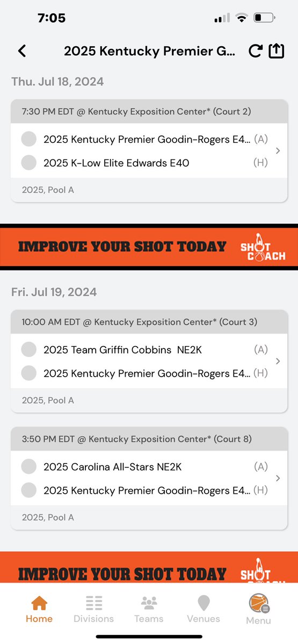
Task: Go to Home tab icon
Action: [x=39, y=603]
